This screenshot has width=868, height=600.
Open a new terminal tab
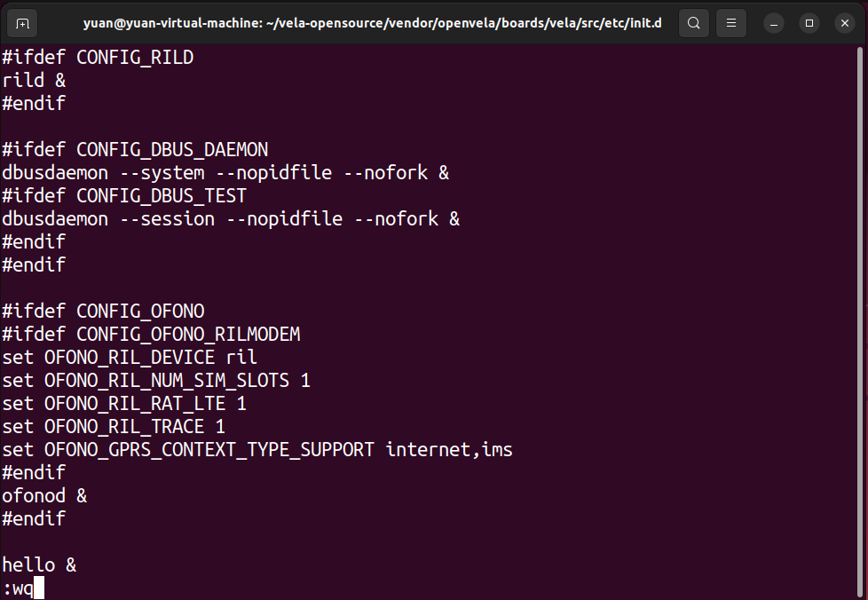tap(23, 23)
